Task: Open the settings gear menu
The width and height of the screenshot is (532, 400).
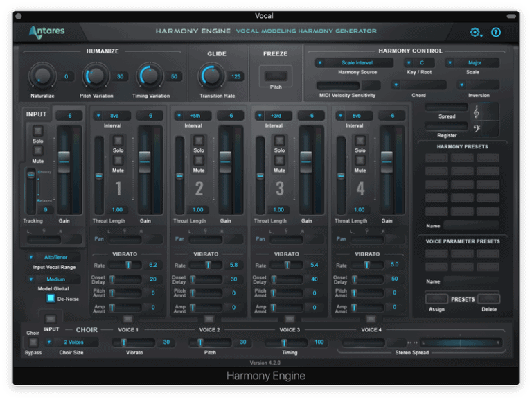Action: 476,33
